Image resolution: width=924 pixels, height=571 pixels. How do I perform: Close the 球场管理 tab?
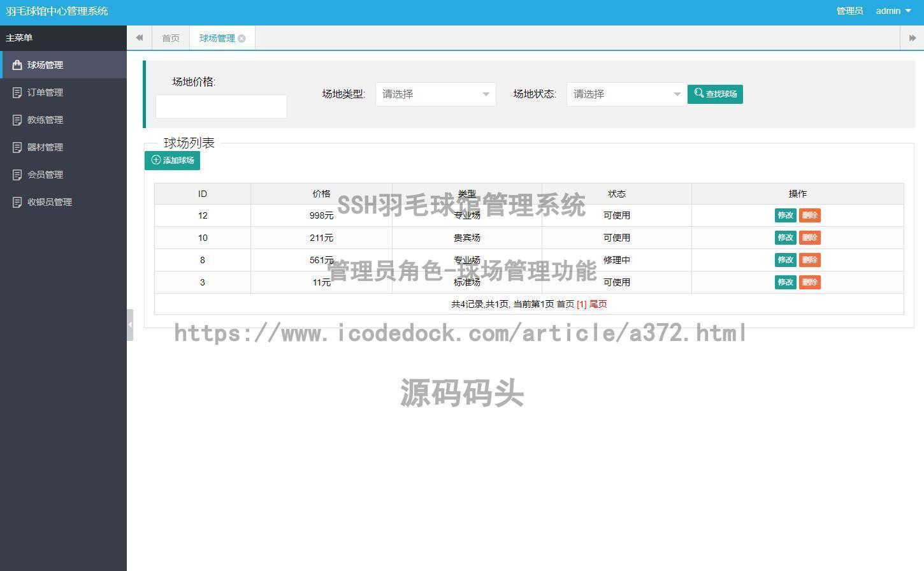tap(242, 38)
